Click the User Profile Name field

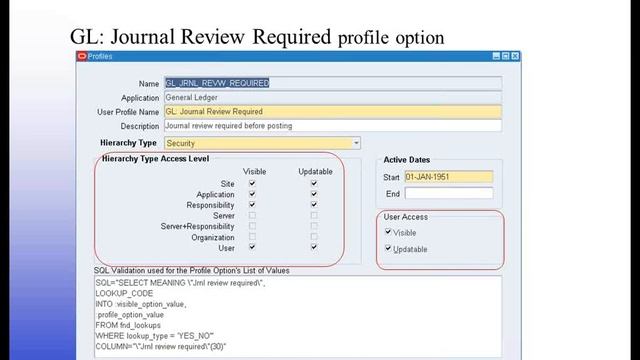[333, 112]
